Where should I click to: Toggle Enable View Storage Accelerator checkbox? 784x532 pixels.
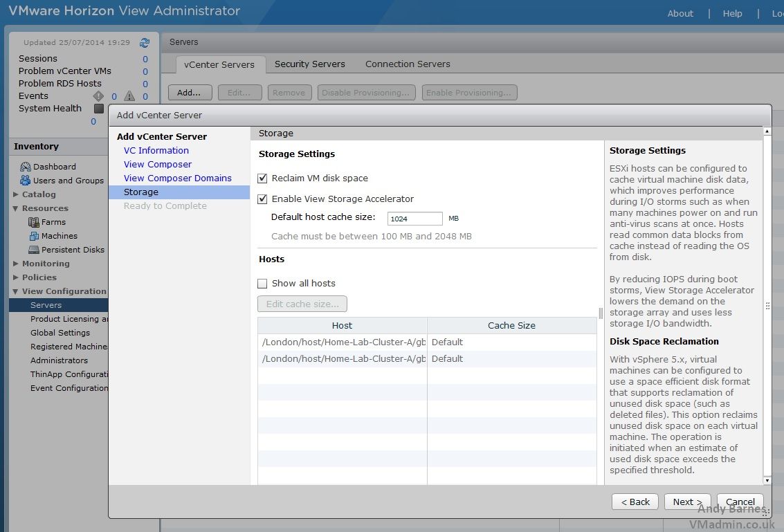pos(262,199)
